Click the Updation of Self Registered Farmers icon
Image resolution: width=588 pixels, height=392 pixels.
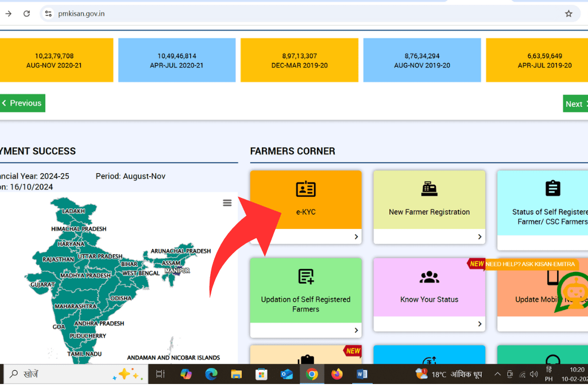point(305,277)
